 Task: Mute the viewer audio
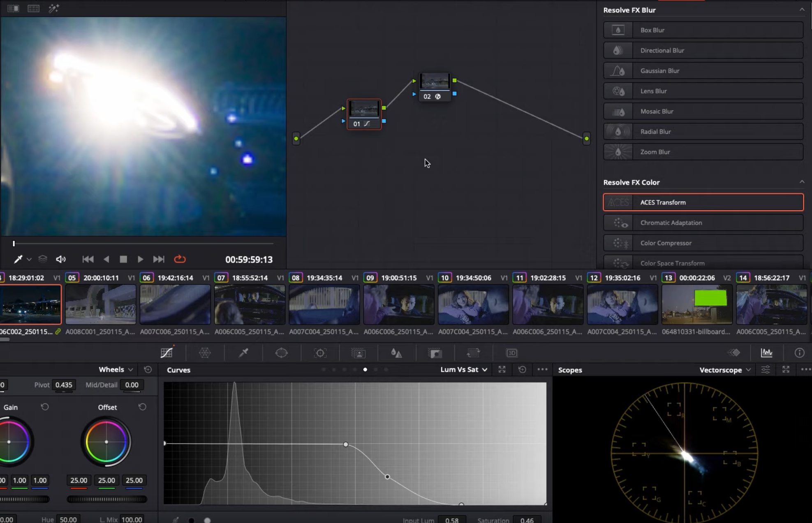61,259
